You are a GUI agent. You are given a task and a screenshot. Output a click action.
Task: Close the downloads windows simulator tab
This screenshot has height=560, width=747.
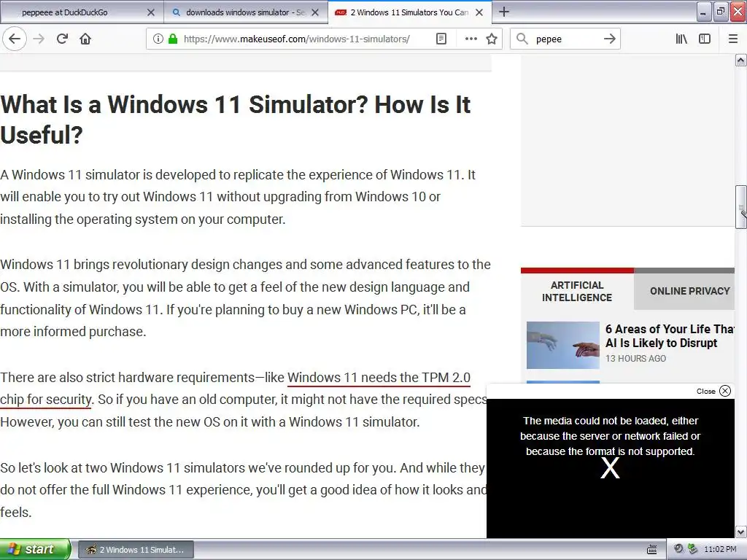coord(315,12)
